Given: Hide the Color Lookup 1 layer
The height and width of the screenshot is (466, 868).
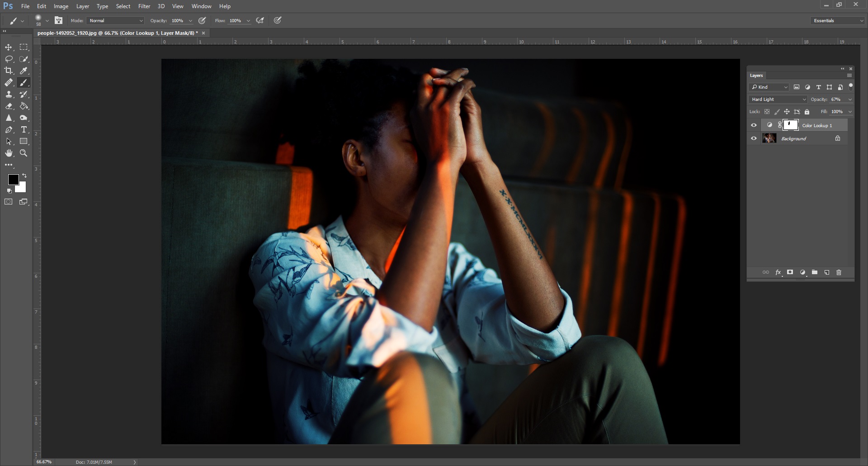Looking at the screenshot, I should (754, 125).
